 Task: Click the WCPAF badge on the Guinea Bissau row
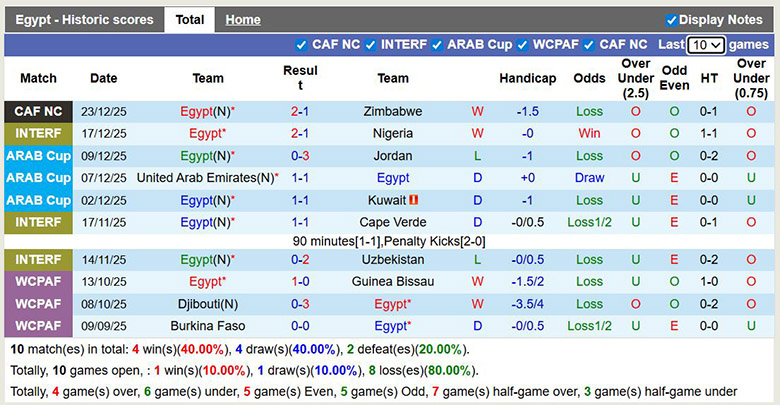(38, 282)
